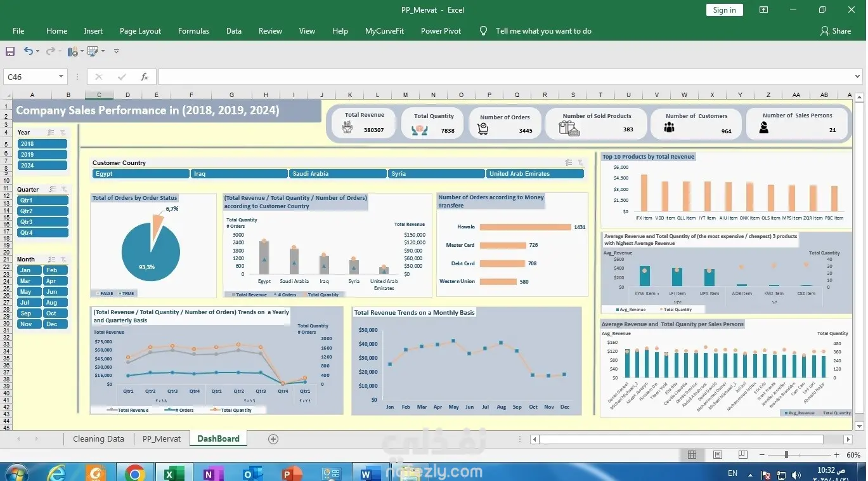Viewport: 868px width, 481px height.
Task: Select the 2024 year slicer button
Action: (42, 166)
